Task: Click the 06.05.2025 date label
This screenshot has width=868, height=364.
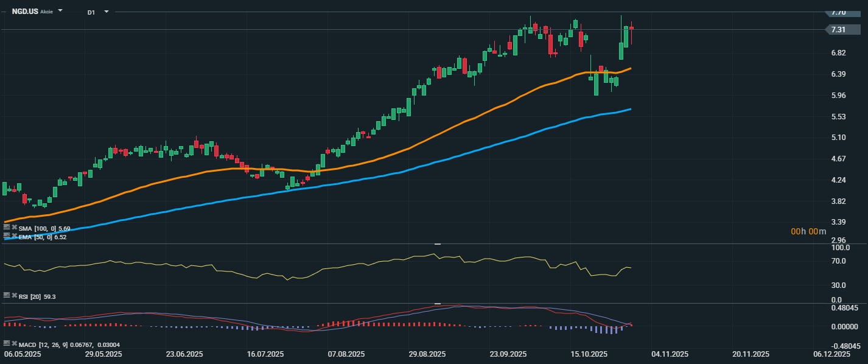Action: pos(23,354)
